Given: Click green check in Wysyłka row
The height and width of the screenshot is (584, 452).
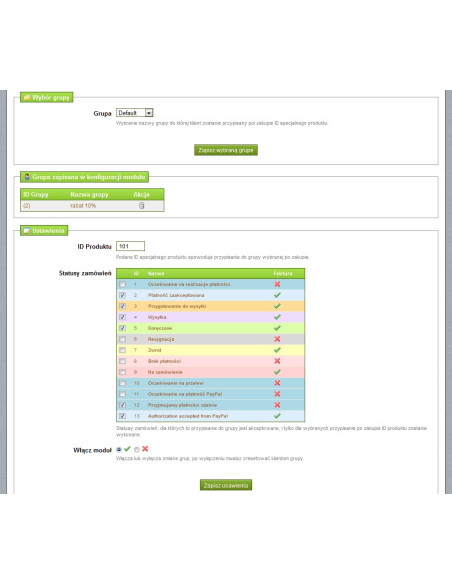Looking at the screenshot, I should click(x=277, y=317).
